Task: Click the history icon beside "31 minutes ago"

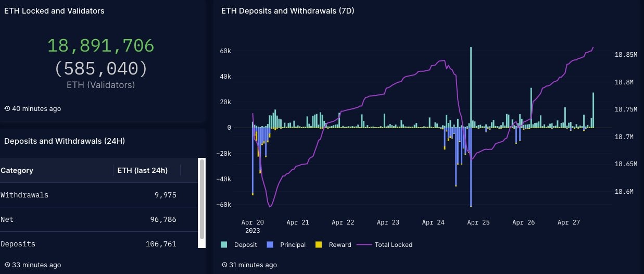Action: click(224, 265)
